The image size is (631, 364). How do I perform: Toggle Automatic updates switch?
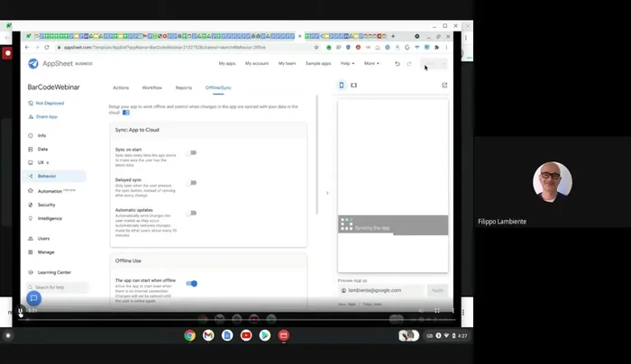pyautogui.click(x=191, y=213)
